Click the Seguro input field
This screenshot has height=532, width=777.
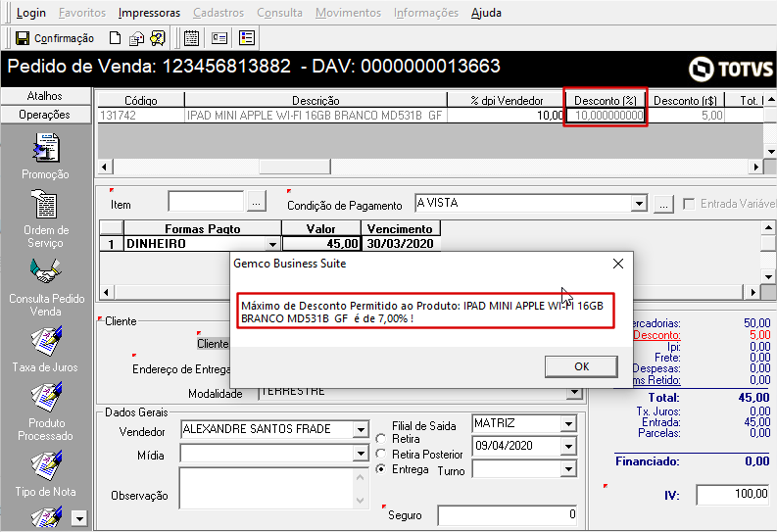[x=508, y=515]
